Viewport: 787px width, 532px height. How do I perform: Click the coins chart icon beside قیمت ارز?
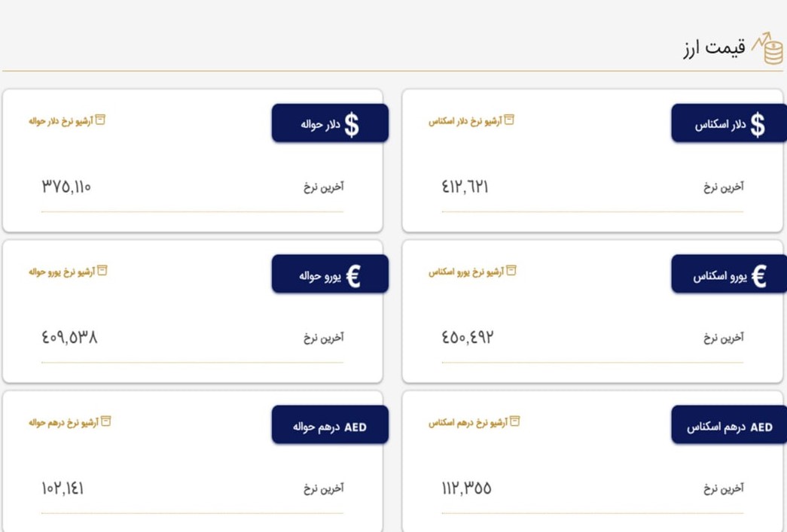[767, 49]
